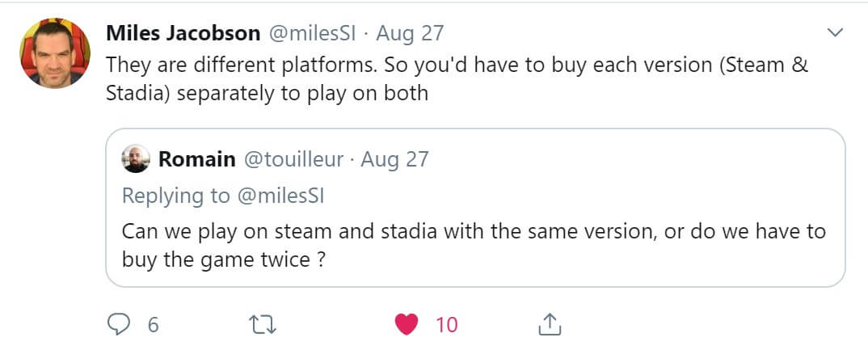Click the reply count number 6
The width and height of the screenshot is (868, 350).
point(154,325)
